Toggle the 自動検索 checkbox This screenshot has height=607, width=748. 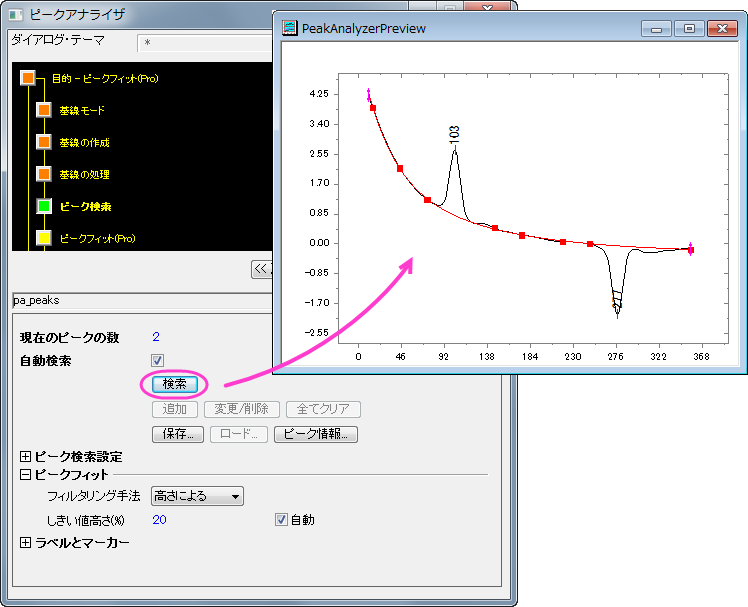(157, 360)
